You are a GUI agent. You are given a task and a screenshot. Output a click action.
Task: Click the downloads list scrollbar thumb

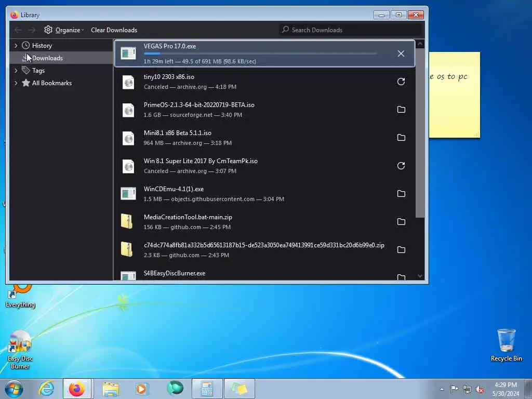pos(420,133)
